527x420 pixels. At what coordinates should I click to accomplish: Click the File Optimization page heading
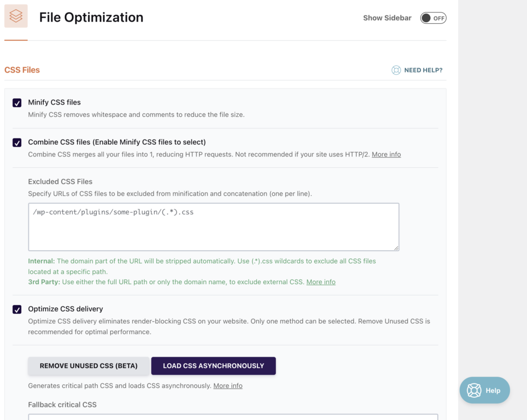coord(91,17)
